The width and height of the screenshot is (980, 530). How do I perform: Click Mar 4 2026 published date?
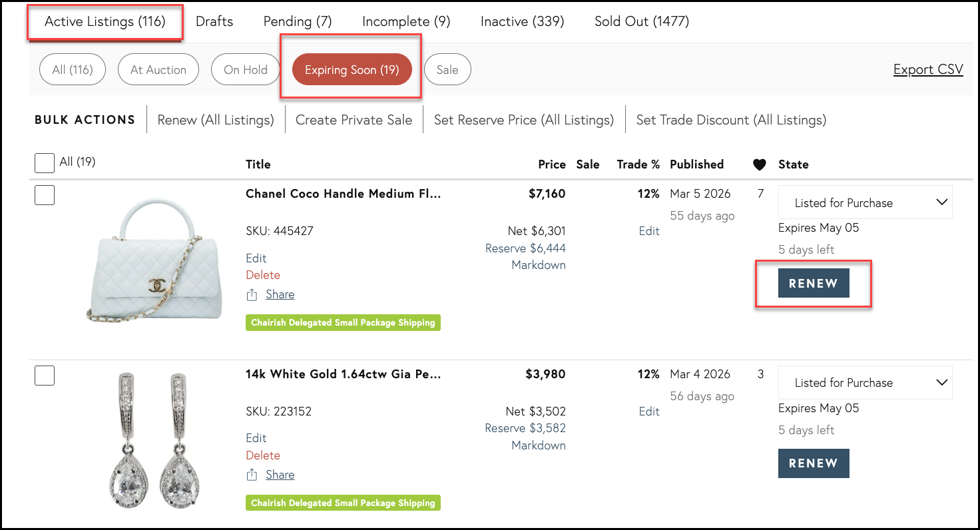pos(700,374)
